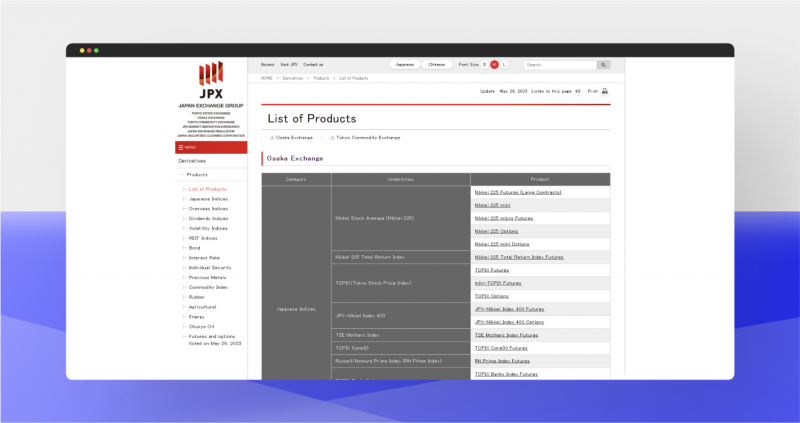Open the TOPIX Options link
Viewport: 800px width, 423px height.
[x=491, y=296]
